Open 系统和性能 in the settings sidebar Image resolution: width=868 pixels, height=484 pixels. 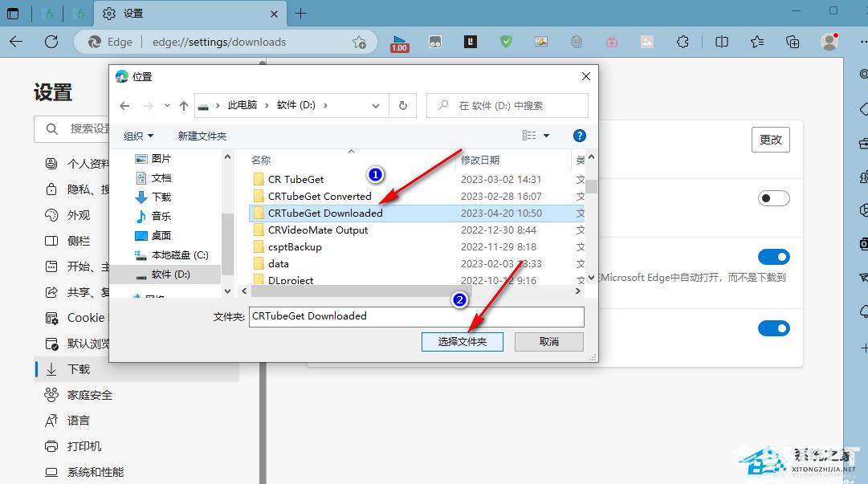pyautogui.click(x=96, y=472)
